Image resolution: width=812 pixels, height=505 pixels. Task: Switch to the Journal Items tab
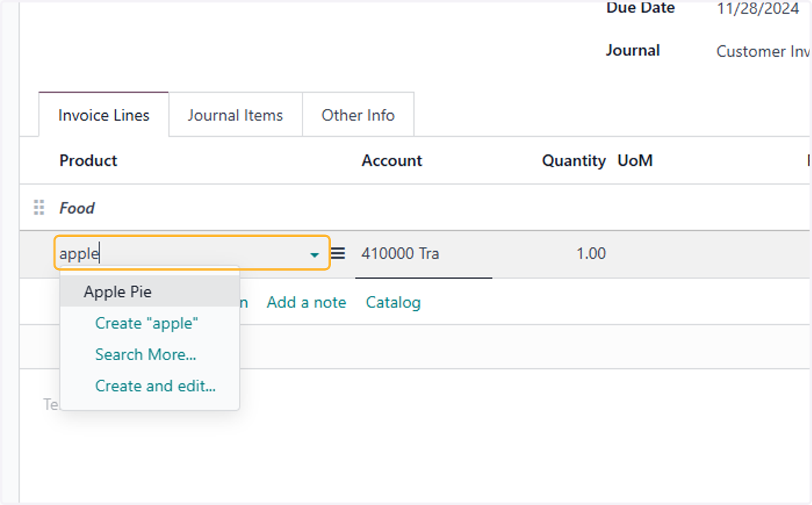point(235,115)
